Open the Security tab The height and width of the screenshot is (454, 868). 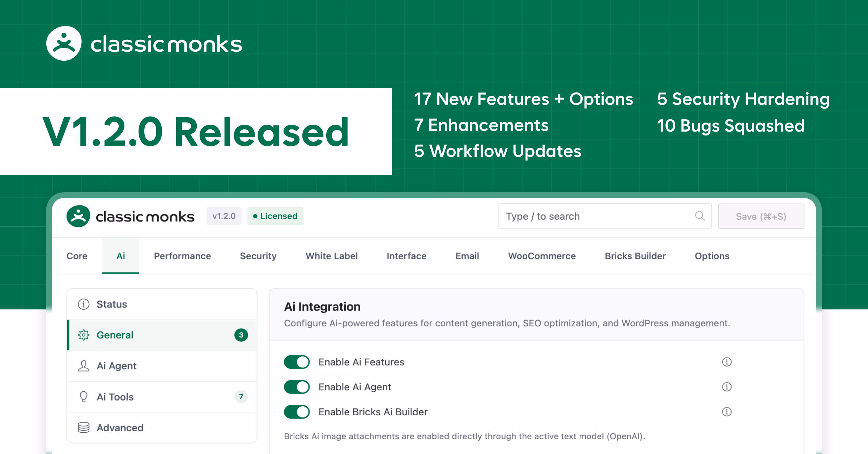pos(258,256)
